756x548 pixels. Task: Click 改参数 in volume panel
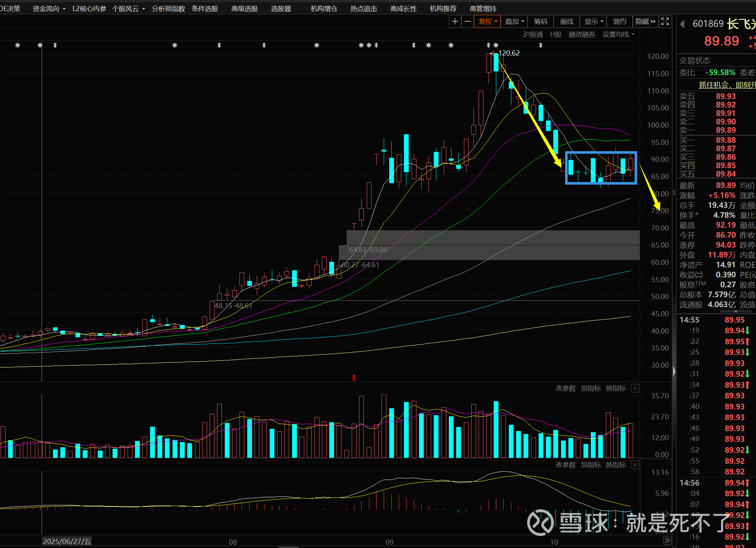[565, 388]
